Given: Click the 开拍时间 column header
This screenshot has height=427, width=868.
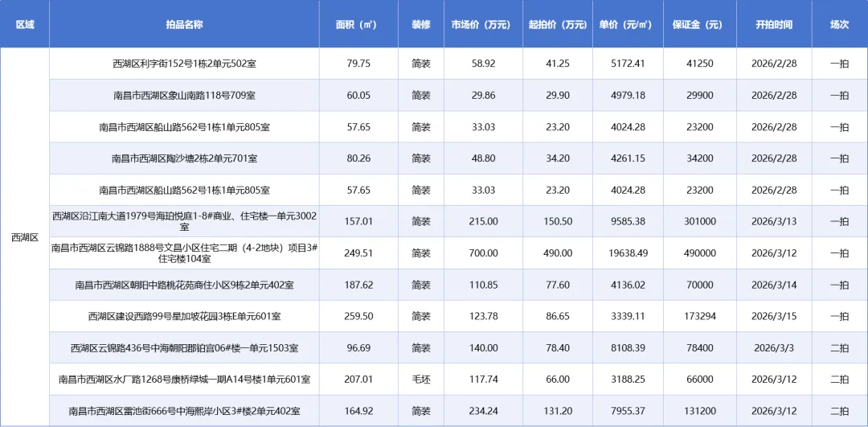Looking at the screenshot, I should point(774,25).
